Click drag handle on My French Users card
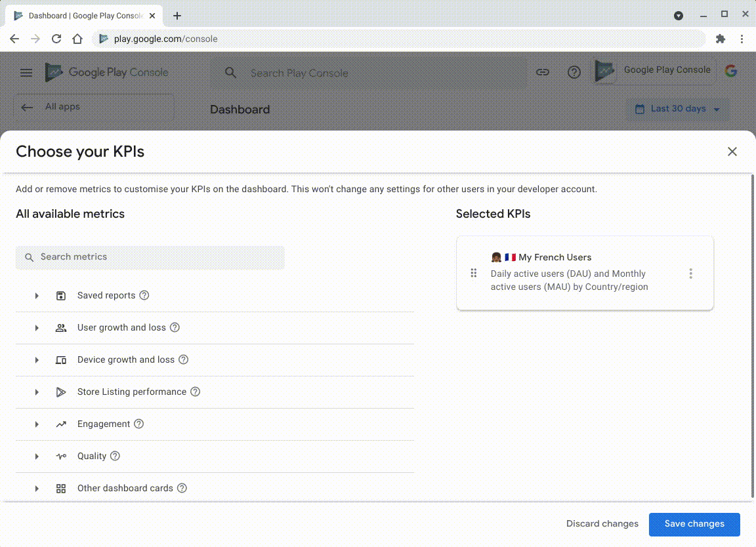Viewport: 756px width, 547px height. 474,273
